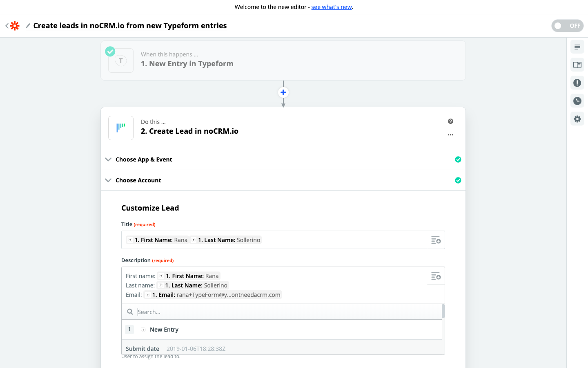Click the blue plus to add step

[x=283, y=92]
